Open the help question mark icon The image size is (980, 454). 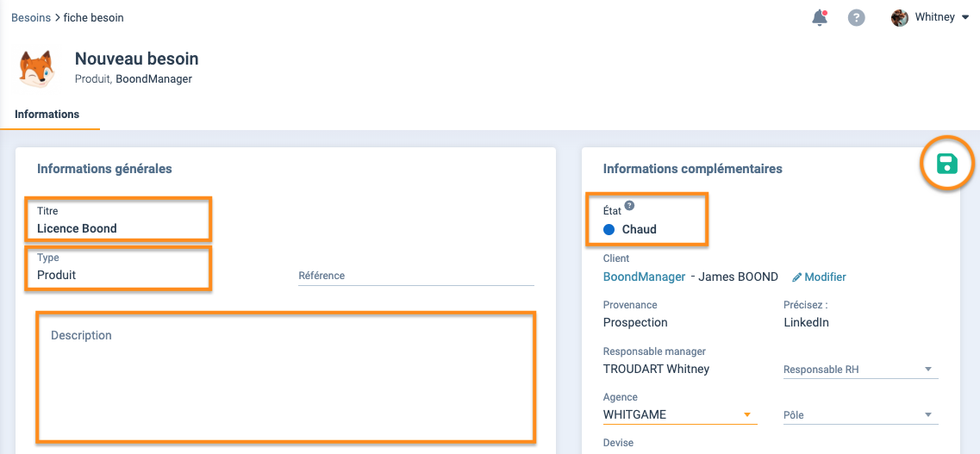click(x=856, y=17)
